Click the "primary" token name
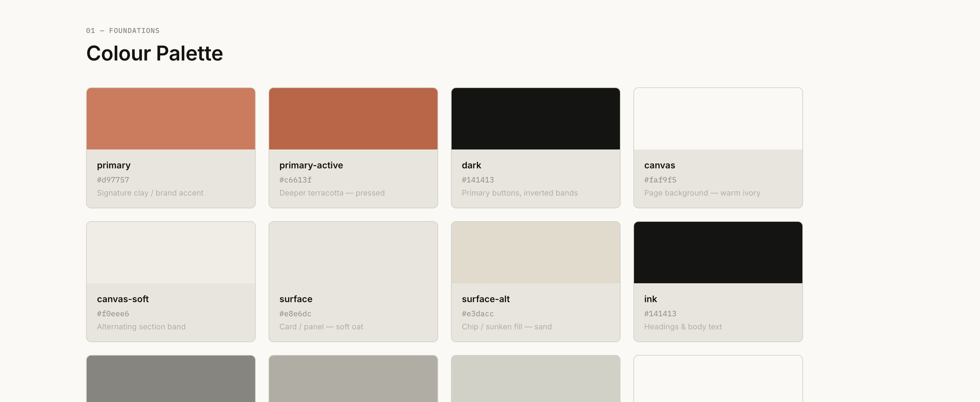 pos(114,165)
